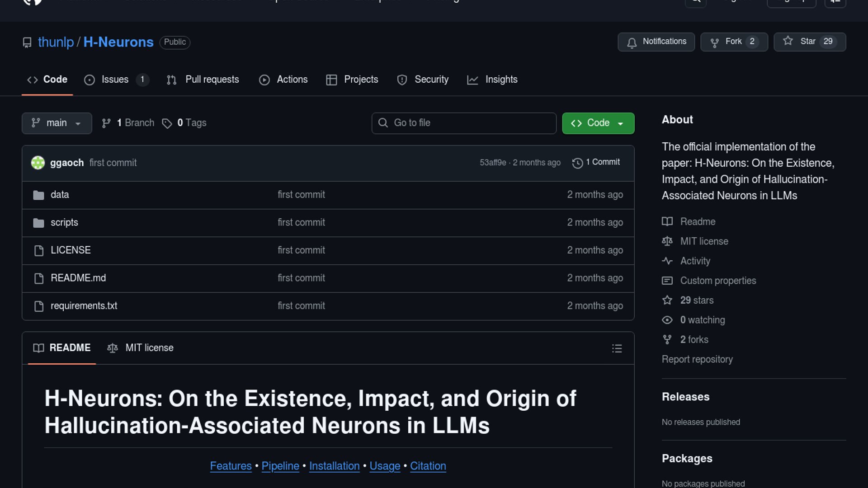868x488 pixels.
Task: Click ggaoch's avatar image
Action: pyautogui.click(x=38, y=163)
